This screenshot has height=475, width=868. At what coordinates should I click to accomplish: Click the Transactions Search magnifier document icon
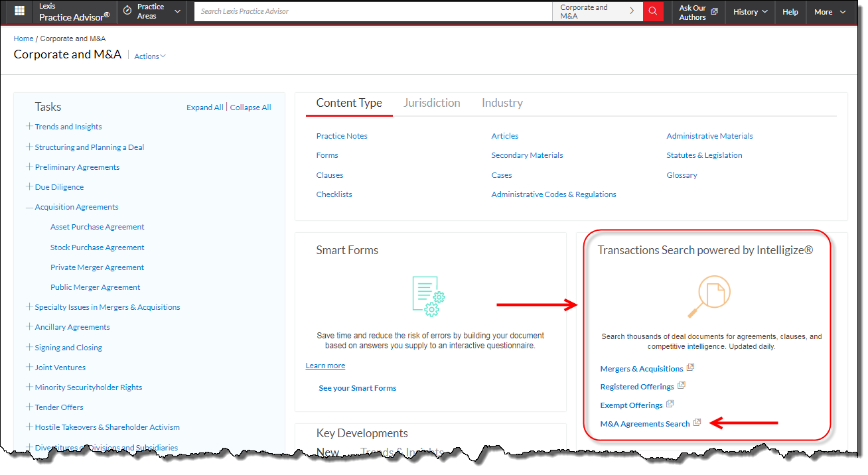coord(709,295)
